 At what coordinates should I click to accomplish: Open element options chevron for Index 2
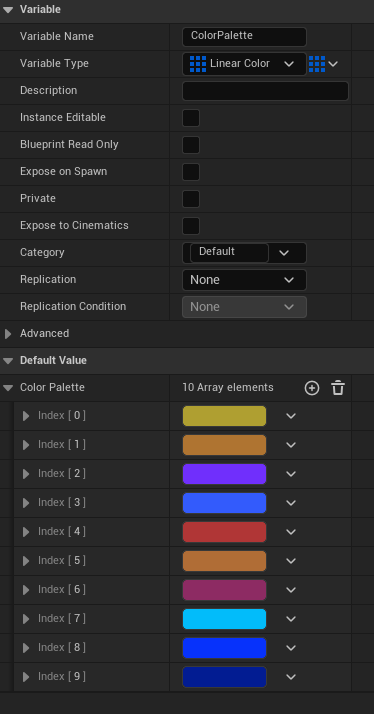click(291, 474)
